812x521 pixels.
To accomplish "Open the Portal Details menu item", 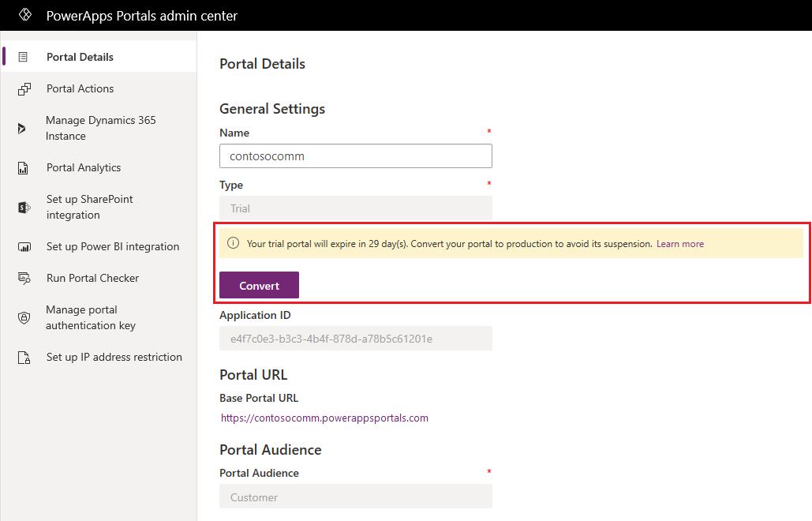I will click(x=99, y=57).
